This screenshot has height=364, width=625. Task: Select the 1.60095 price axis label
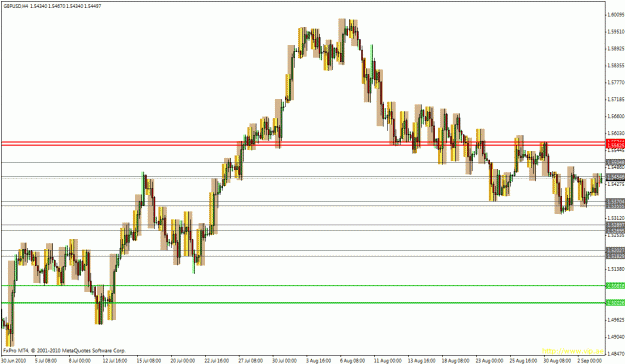pos(615,15)
